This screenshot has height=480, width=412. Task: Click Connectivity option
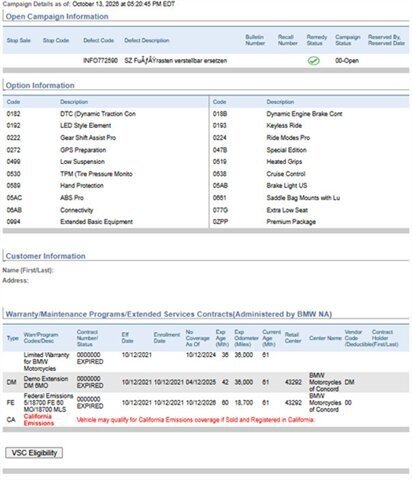pos(77,210)
